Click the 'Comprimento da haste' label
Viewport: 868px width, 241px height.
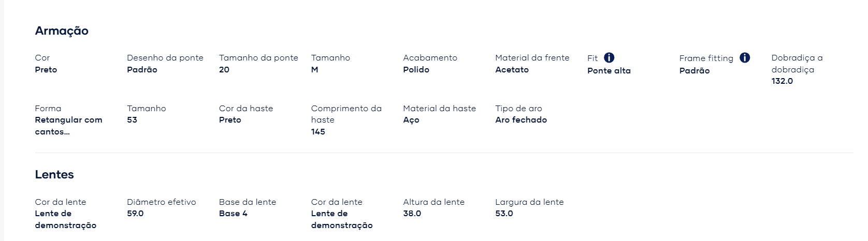[346, 114]
